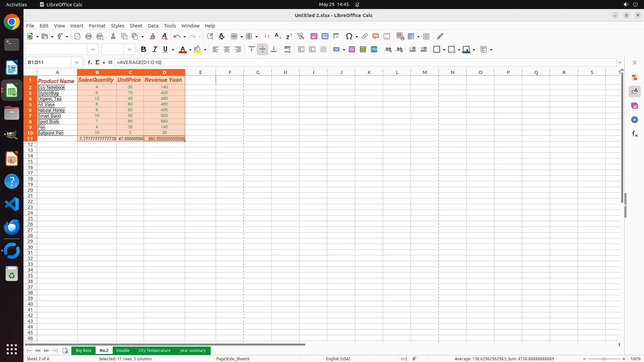Click the Format as Percent icon

click(x=352, y=50)
